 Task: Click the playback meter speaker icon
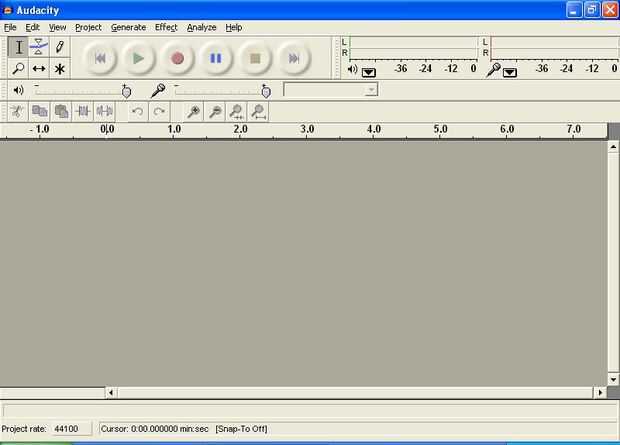click(352, 70)
